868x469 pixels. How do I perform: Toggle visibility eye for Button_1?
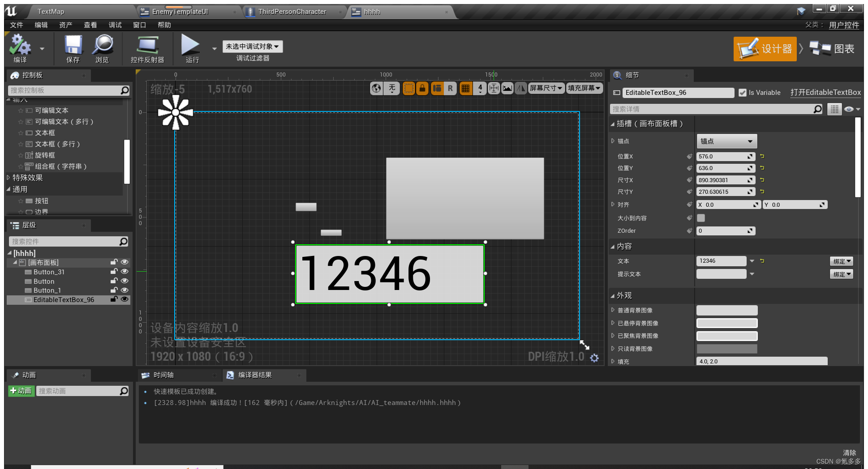[125, 290]
